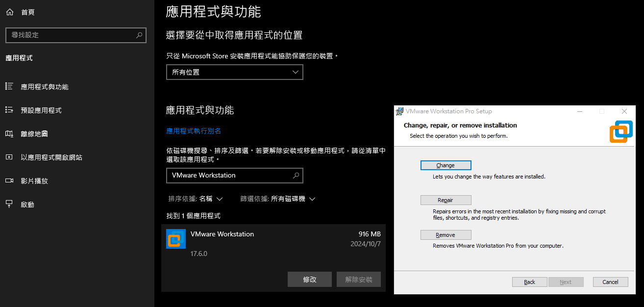The image size is (644, 307).
Task: Click the 解除安裝 button
Action: 359,280
